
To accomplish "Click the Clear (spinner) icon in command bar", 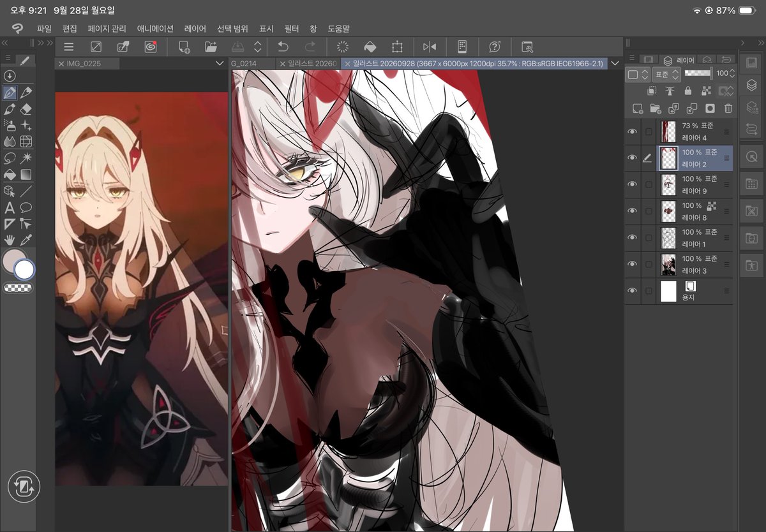I will coord(343,47).
